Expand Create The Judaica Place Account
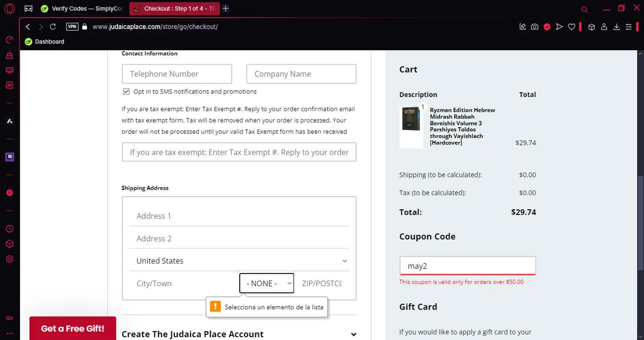This screenshot has height=340, width=644. [239, 334]
